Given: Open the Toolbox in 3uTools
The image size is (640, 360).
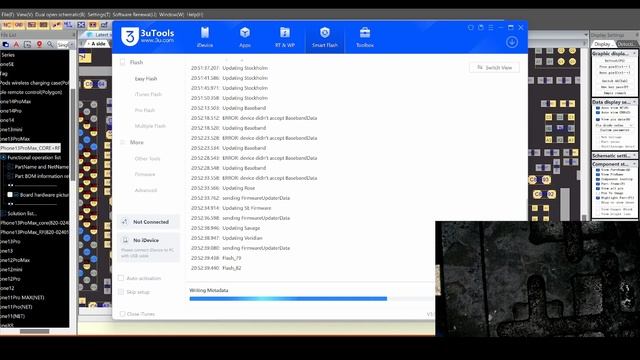Looking at the screenshot, I should (x=364, y=37).
